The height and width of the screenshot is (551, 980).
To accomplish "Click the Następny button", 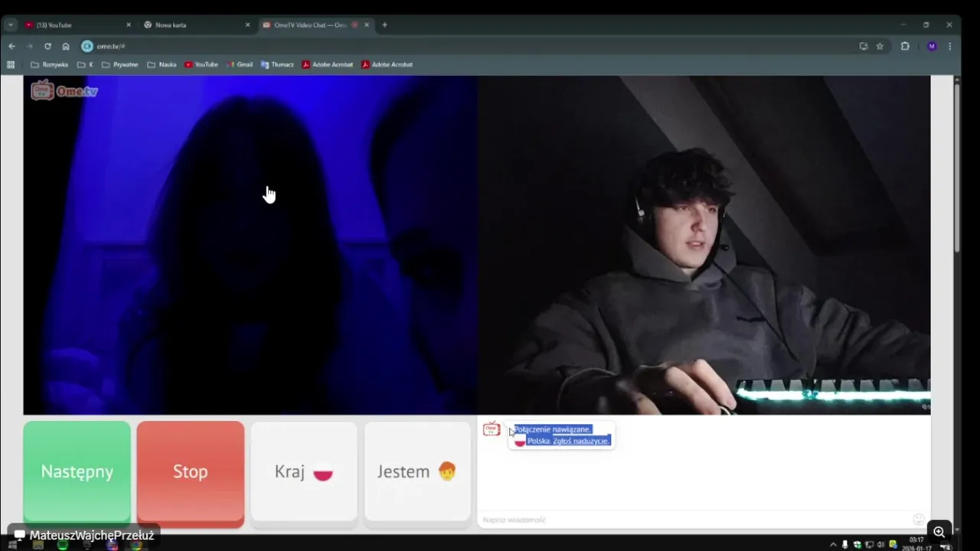I will pyautogui.click(x=77, y=471).
